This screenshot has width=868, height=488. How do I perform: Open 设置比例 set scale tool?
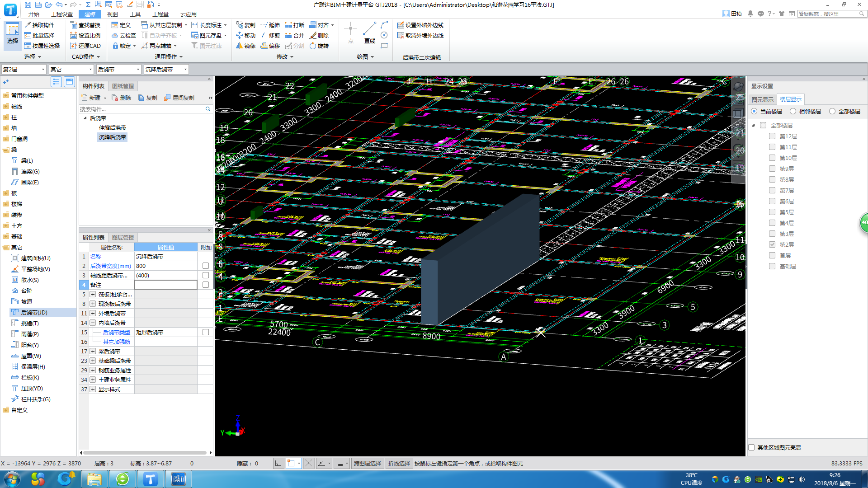click(x=85, y=35)
